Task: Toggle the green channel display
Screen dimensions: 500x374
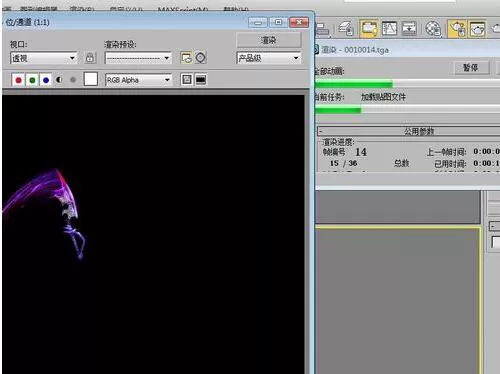Action: (x=32, y=80)
